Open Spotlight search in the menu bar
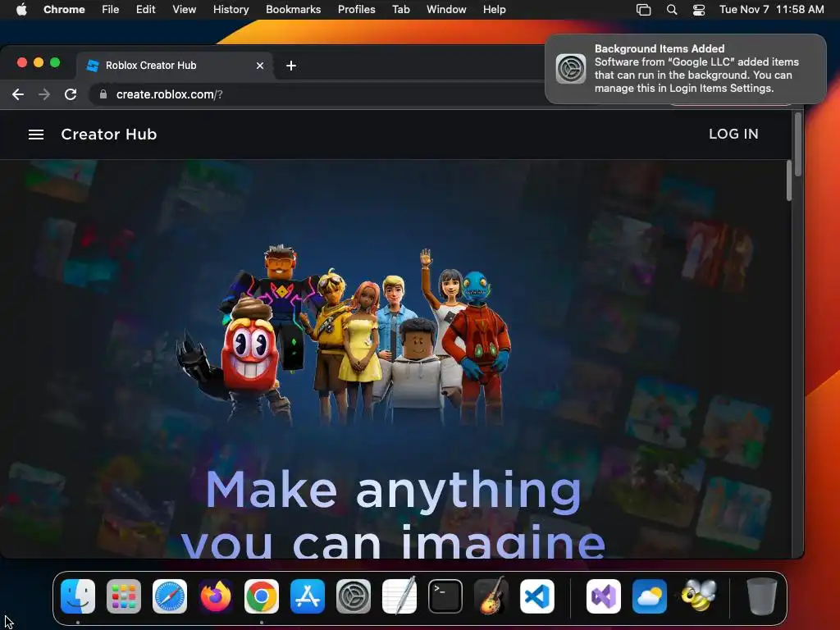 click(x=671, y=9)
